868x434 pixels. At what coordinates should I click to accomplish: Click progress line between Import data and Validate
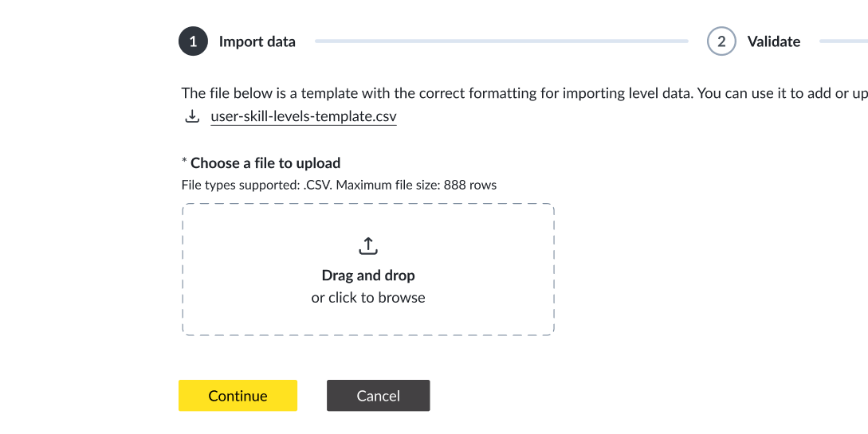pyautogui.click(x=501, y=41)
